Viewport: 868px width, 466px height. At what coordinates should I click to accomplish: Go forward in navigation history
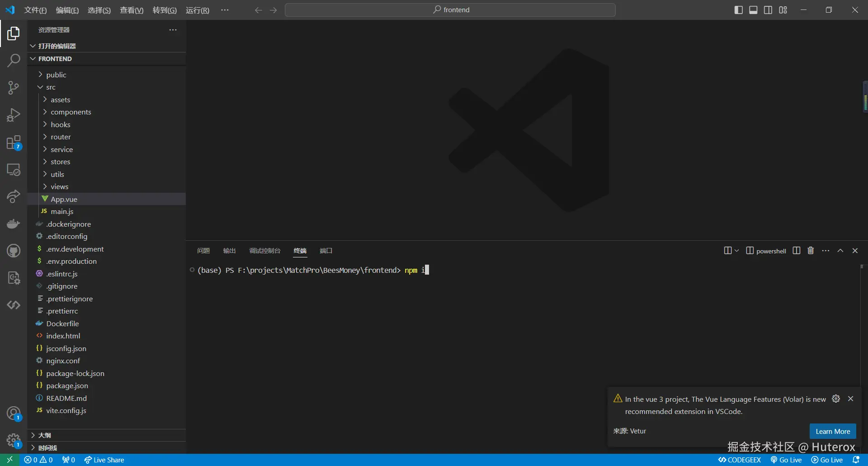pyautogui.click(x=273, y=10)
